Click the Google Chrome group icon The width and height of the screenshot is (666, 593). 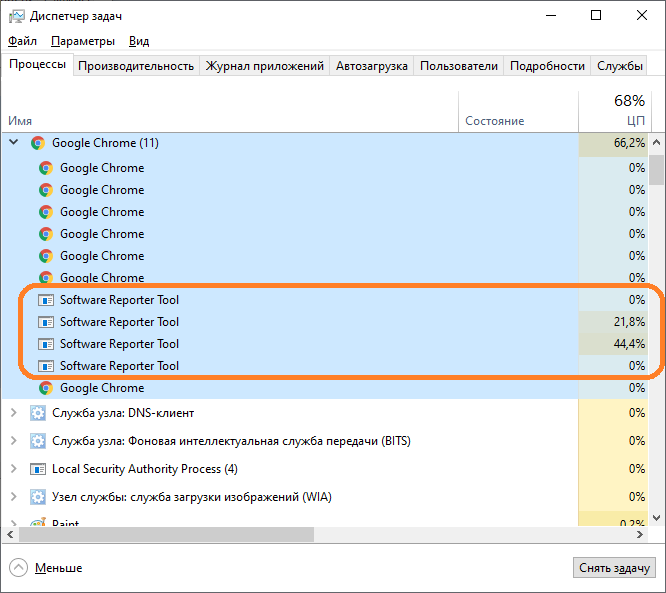[x=38, y=143]
